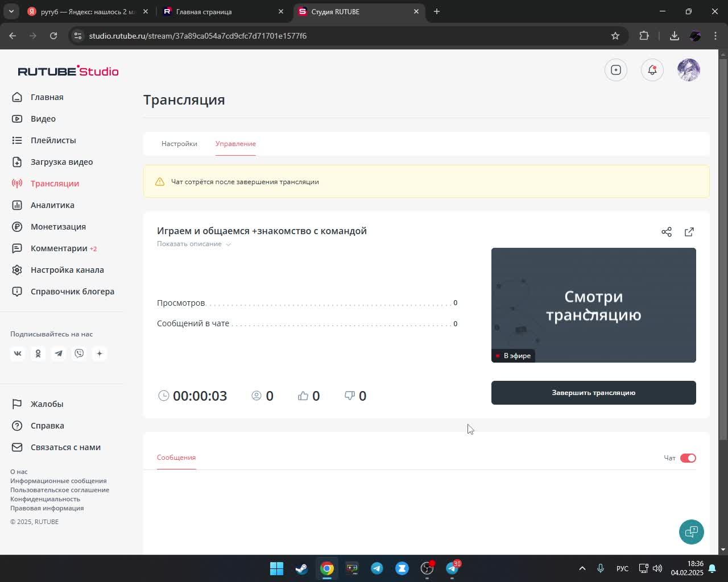
Task: Open the user avatar menu in Studio header
Action: pos(689,70)
